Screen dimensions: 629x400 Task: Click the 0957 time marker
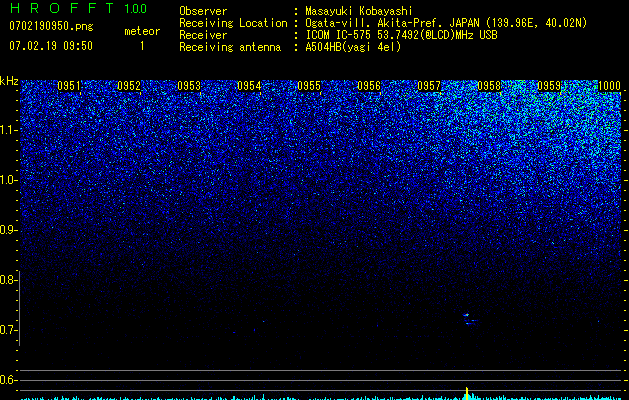(429, 86)
